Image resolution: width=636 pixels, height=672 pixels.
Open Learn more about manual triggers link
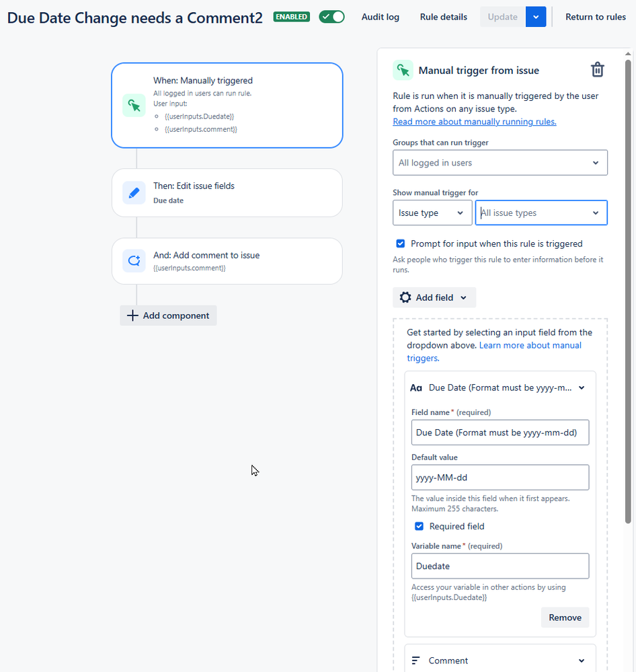tap(494, 351)
